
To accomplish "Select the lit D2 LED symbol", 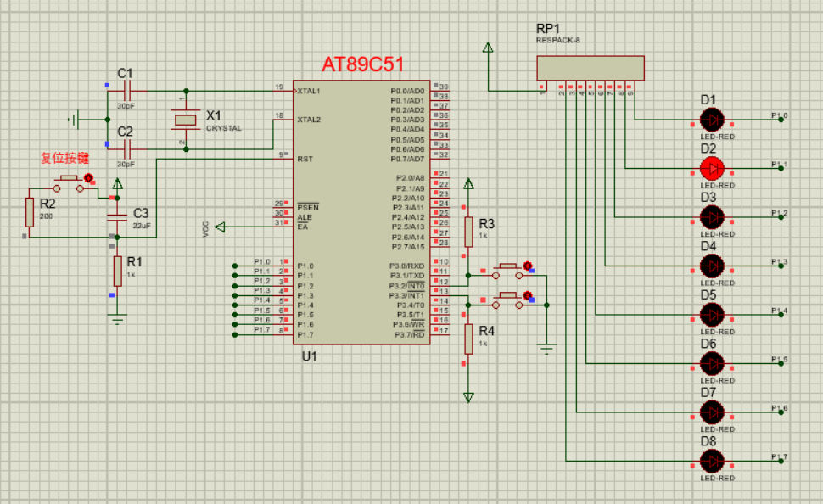I will click(712, 169).
